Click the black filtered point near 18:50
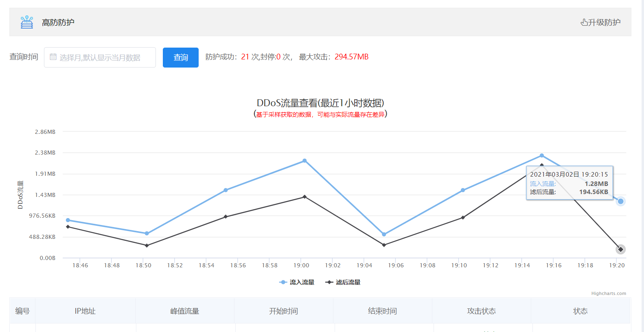The width and height of the screenshot is (644, 332). pyautogui.click(x=147, y=245)
